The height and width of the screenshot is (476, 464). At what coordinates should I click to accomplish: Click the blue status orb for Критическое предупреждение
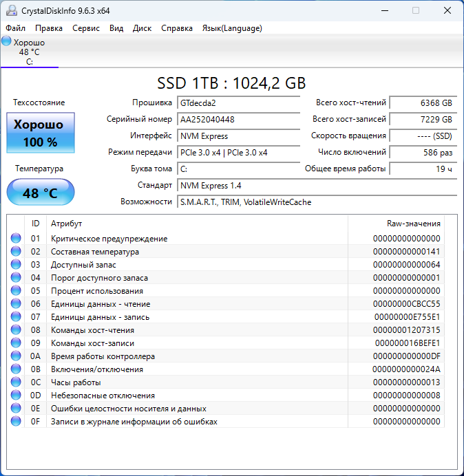point(16,239)
